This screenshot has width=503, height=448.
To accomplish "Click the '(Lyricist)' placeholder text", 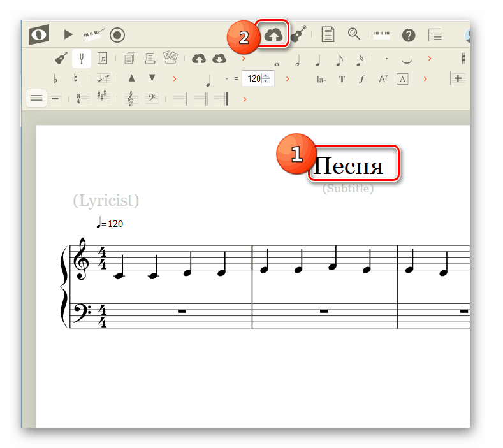I will pyautogui.click(x=106, y=201).
